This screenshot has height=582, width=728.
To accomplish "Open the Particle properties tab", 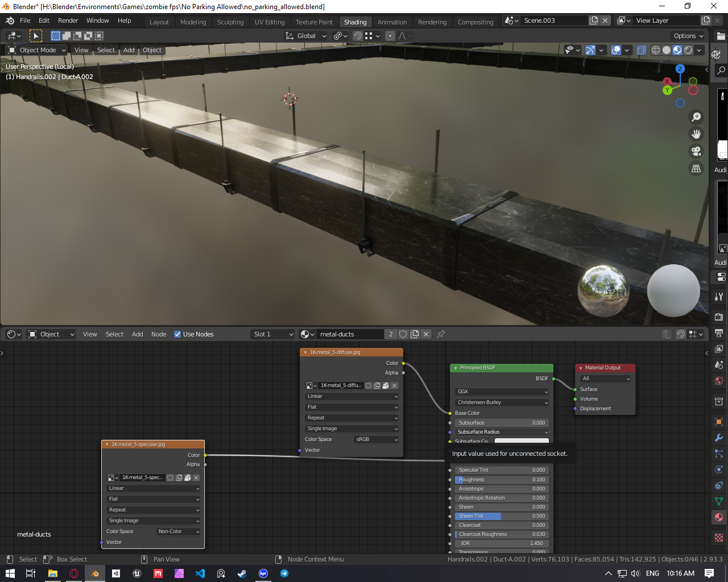I will coord(719,454).
